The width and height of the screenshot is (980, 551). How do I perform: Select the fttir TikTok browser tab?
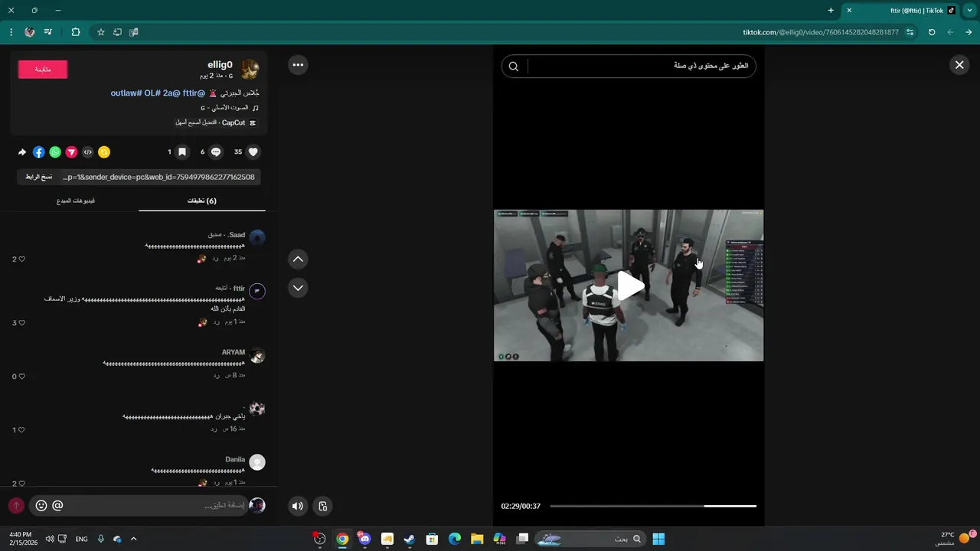point(900,11)
